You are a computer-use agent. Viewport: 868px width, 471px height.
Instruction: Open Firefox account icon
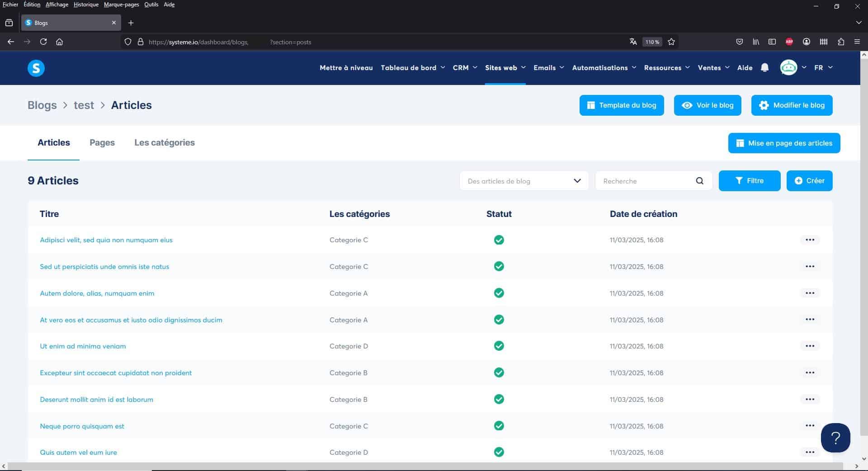click(x=807, y=42)
